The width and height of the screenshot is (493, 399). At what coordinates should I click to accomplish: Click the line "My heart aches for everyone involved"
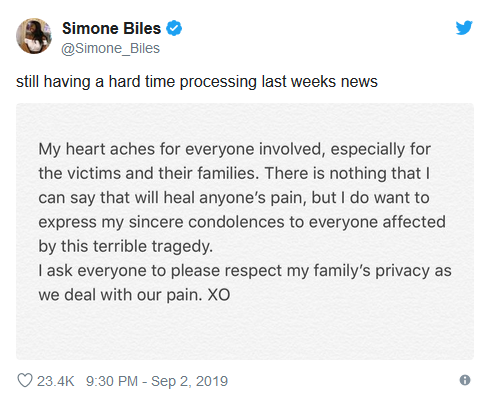tap(182, 149)
